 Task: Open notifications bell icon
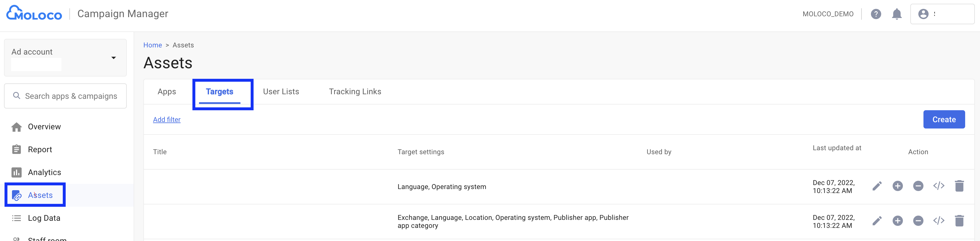click(x=897, y=14)
